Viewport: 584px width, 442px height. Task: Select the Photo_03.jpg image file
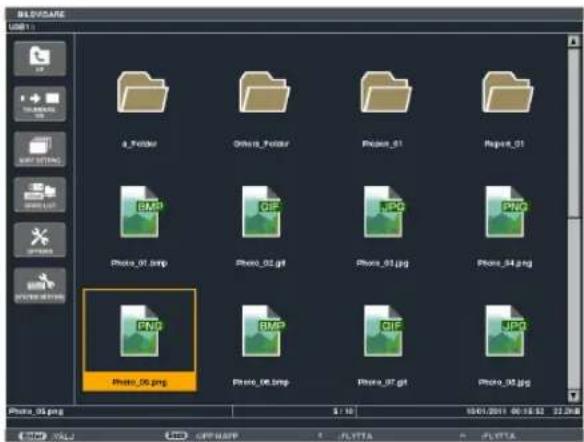(385, 212)
